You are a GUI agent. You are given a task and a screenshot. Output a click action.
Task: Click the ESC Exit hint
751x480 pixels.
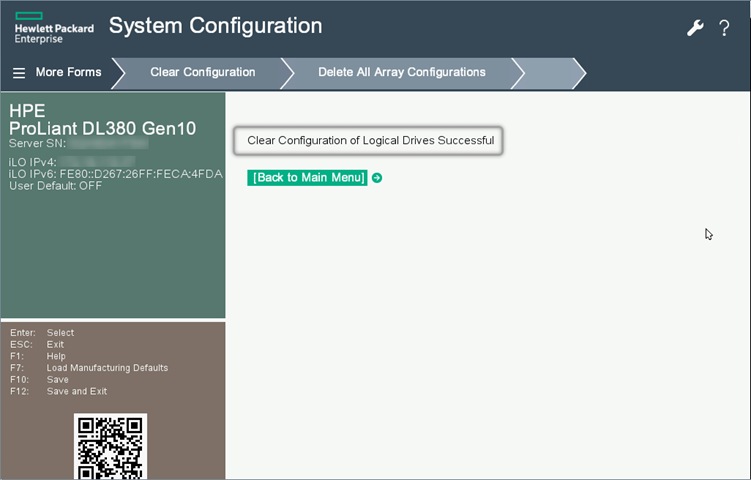point(37,344)
